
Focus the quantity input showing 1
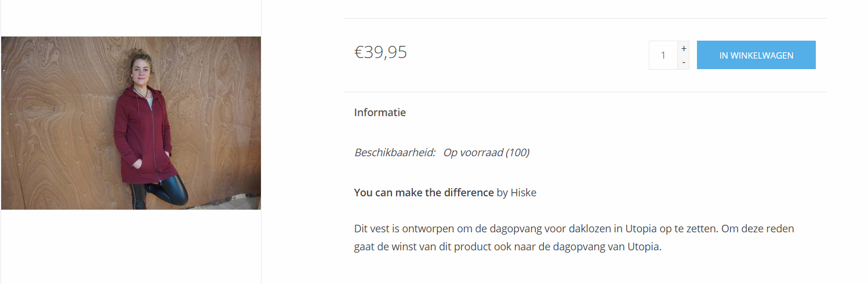pyautogui.click(x=663, y=55)
